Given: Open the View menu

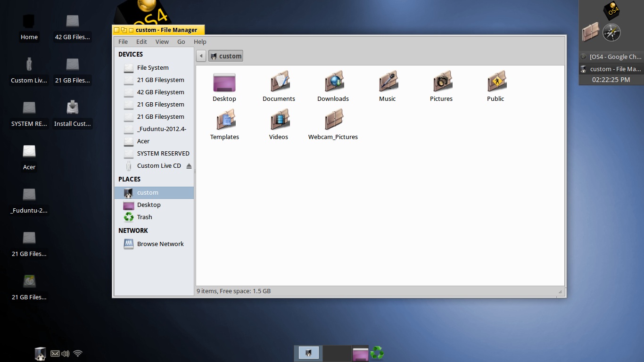Looking at the screenshot, I should tap(162, 41).
